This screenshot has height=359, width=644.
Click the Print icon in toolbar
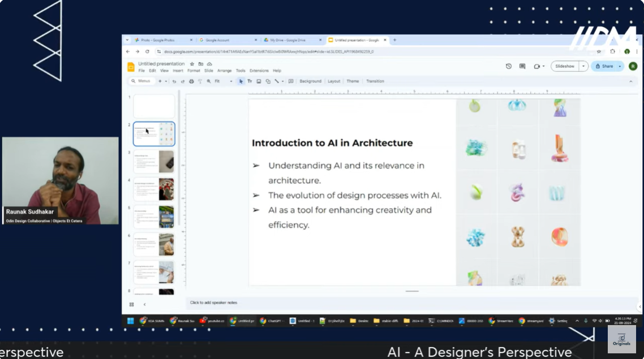click(191, 81)
